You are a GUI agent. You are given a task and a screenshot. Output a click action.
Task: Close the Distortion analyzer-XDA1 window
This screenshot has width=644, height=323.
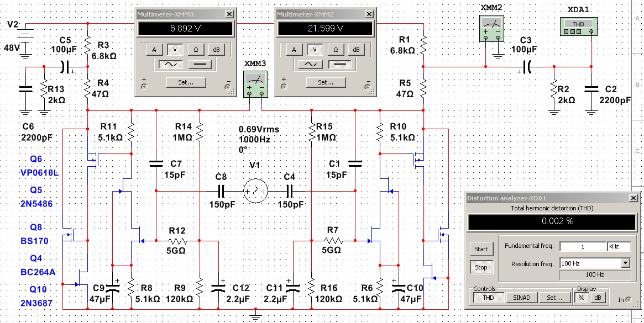pos(633,198)
